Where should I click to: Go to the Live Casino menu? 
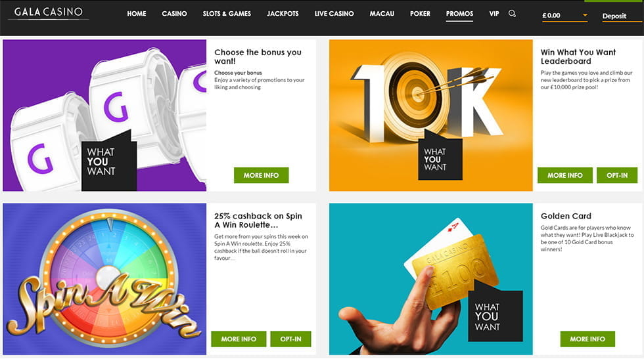[334, 14]
